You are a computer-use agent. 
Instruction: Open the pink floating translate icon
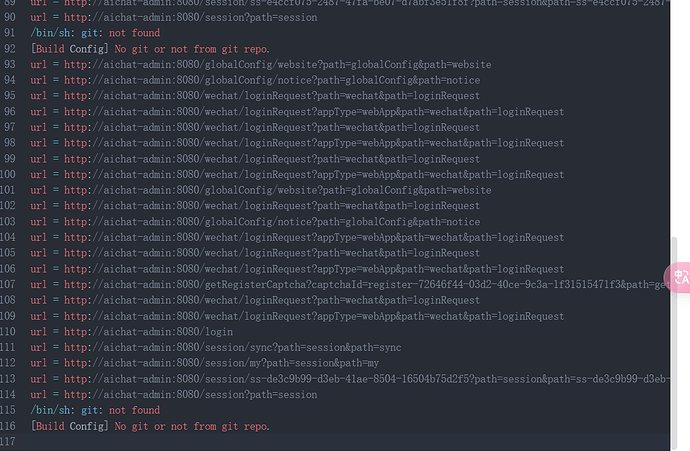(678, 277)
